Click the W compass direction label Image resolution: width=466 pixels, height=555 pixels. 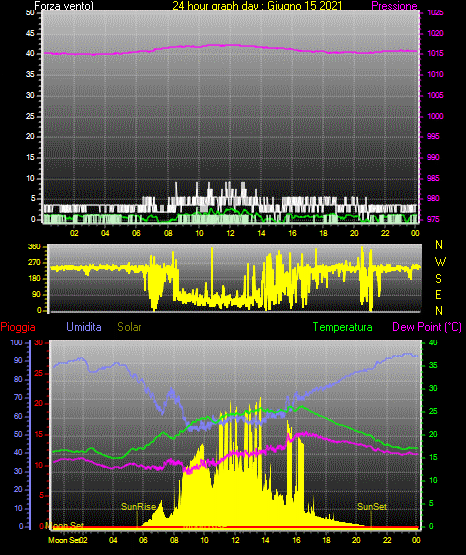click(x=440, y=262)
